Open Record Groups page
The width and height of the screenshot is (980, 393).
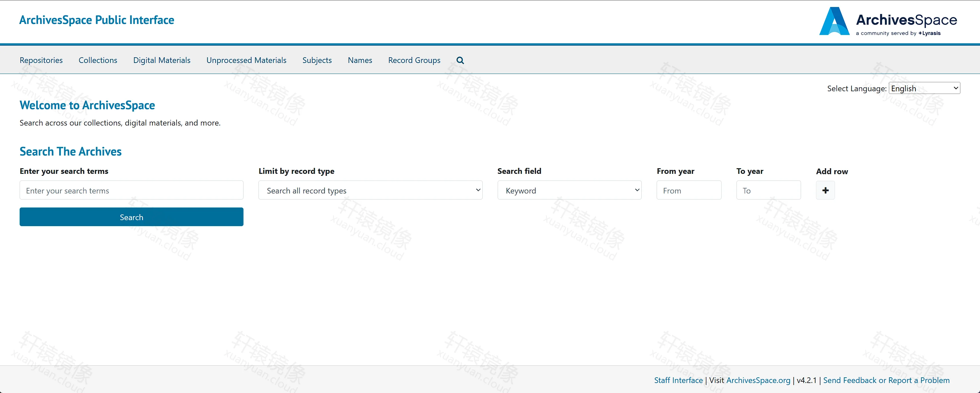[x=414, y=60]
